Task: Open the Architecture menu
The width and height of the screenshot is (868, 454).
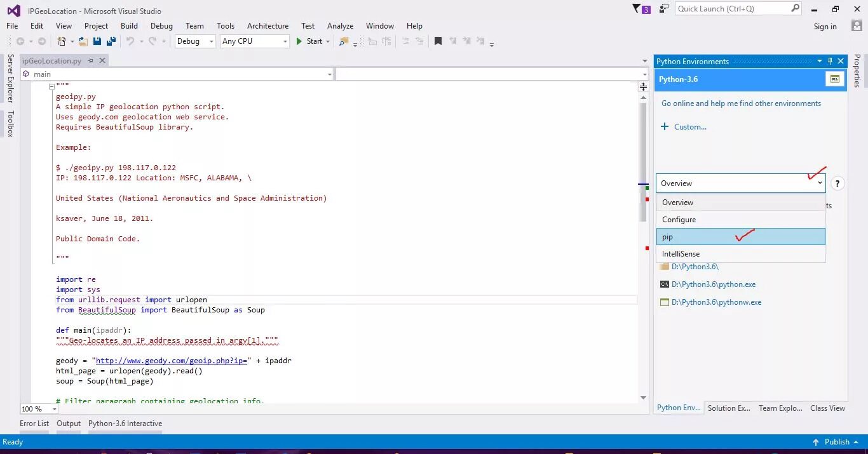Action: click(268, 26)
